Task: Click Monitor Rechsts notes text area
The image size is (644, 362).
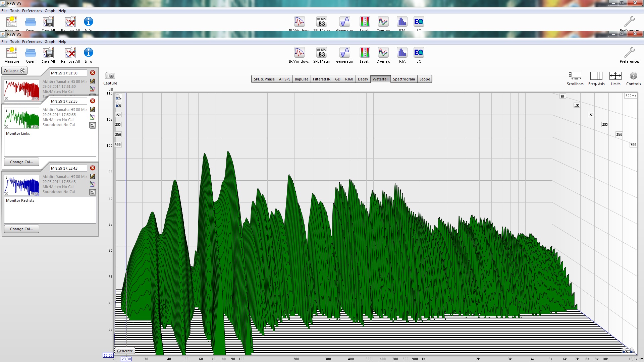Action: 50,210
